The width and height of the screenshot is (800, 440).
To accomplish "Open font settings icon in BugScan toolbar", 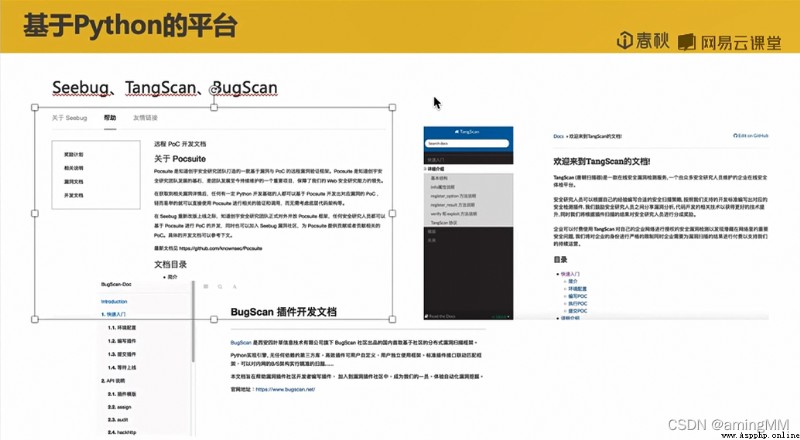I will [235, 287].
